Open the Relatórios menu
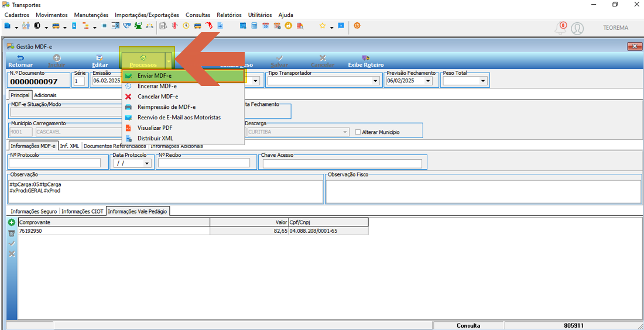 click(x=229, y=15)
